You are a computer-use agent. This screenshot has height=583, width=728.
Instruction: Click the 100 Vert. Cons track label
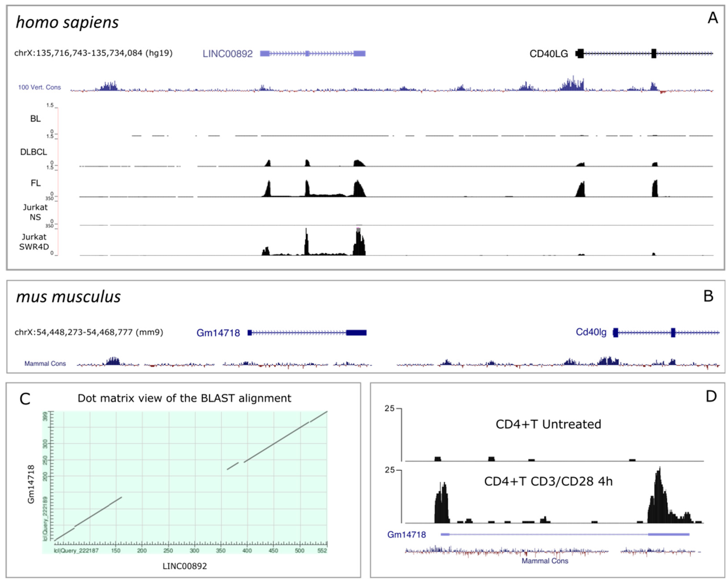[x=39, y=87]
